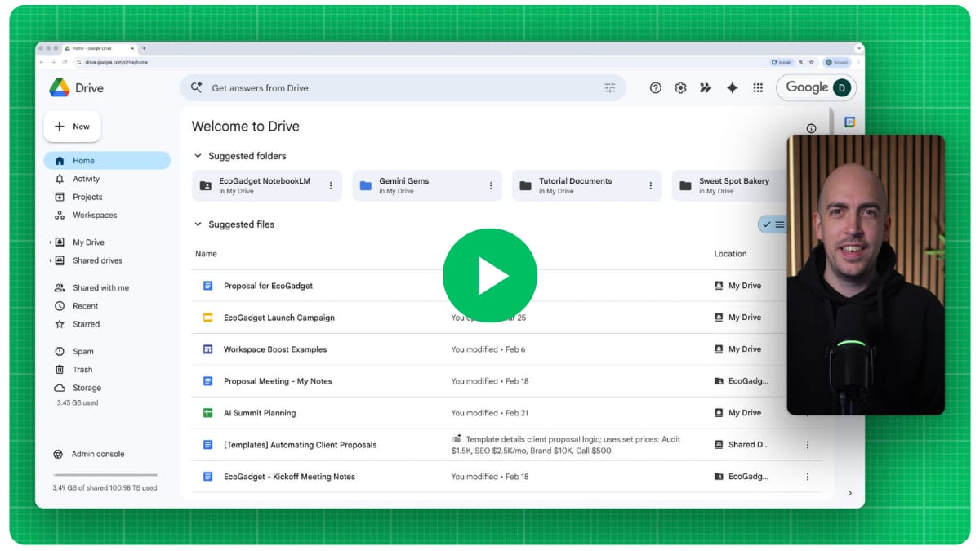Image resolution: width=980 pixels, height=551 pixels.
Task: Click the Install button in address bar
Action: (782, 62)
